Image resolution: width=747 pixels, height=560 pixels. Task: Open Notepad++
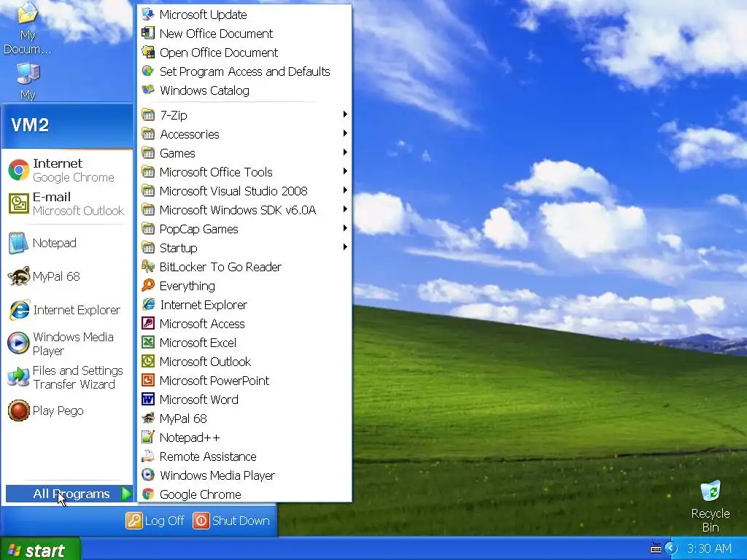pos(244,437)
